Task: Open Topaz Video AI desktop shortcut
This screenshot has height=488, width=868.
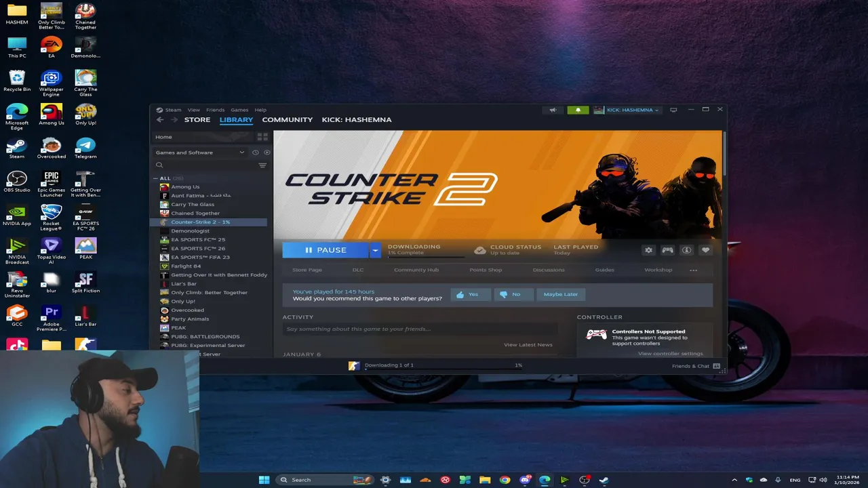Action: point(51,251)
